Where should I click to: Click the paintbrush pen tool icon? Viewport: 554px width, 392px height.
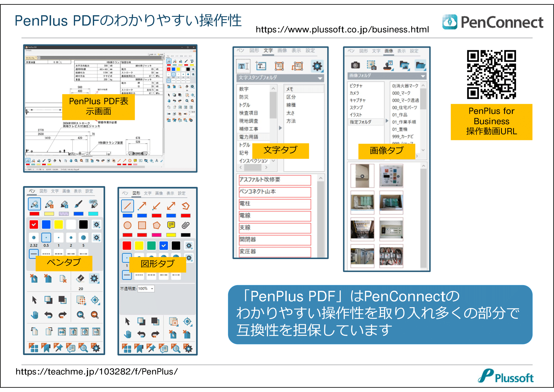click(79, 204)
